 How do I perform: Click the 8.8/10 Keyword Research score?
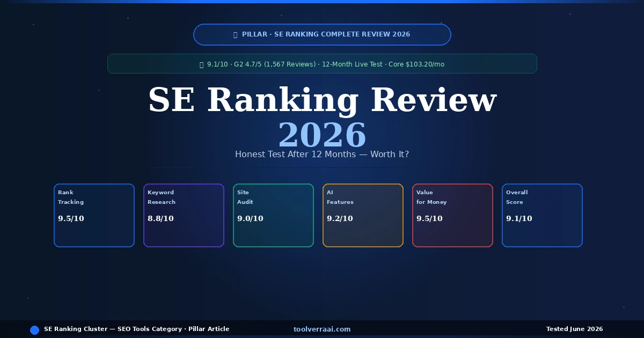(160, 218)
